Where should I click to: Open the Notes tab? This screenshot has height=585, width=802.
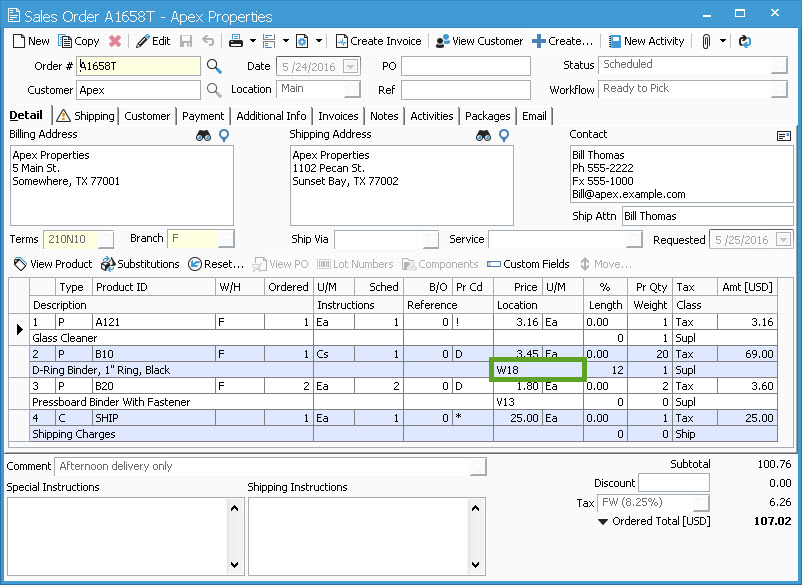384,116
